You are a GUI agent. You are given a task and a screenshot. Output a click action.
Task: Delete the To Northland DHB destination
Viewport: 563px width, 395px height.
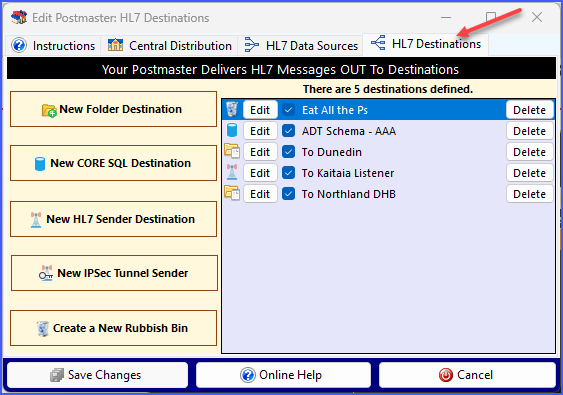click(x=530, y=194)
